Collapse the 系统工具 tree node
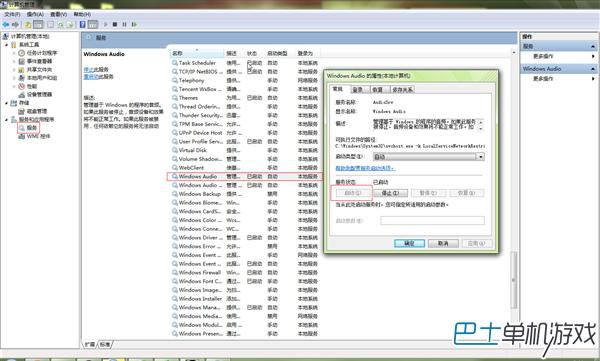This screenshot has width=600, height=361. pos(7,45)
